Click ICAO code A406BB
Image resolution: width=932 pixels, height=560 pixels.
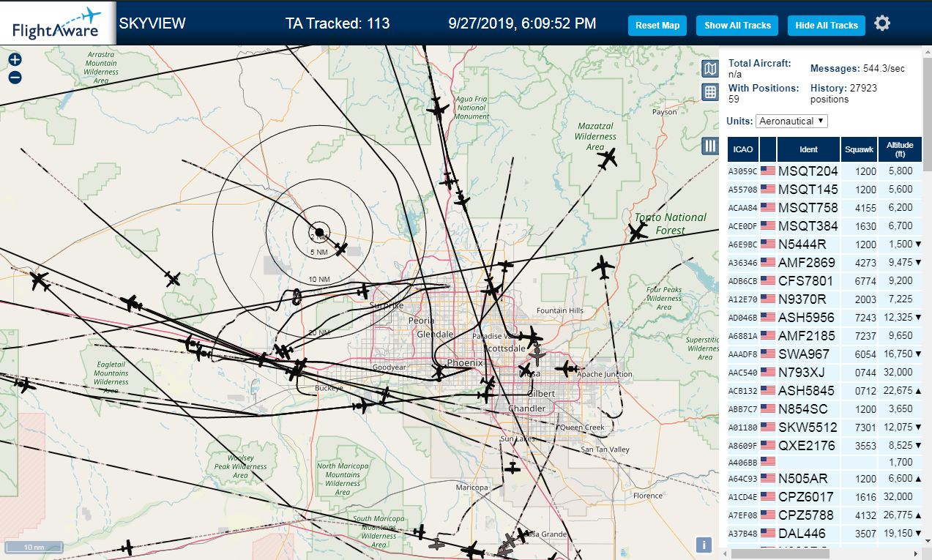coord(742,463)
